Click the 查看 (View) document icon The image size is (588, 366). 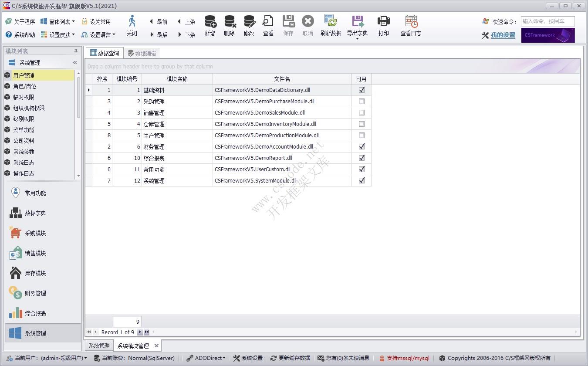(268, 22)
